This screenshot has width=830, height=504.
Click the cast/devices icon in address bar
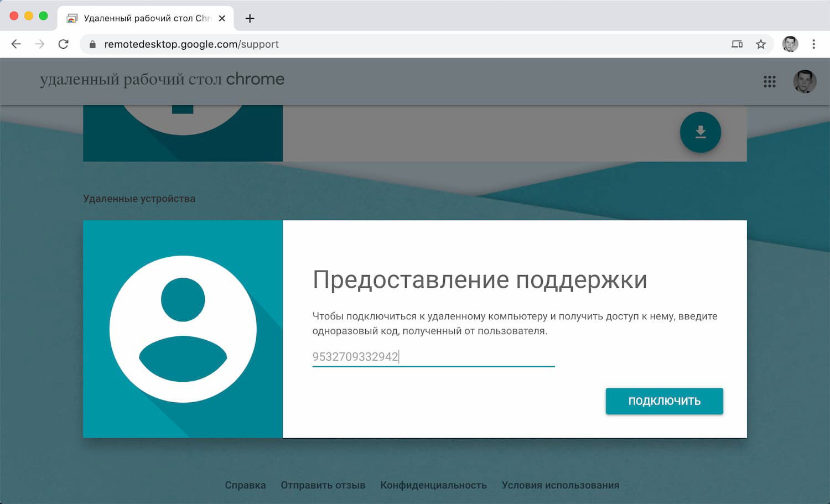(737, 44)
